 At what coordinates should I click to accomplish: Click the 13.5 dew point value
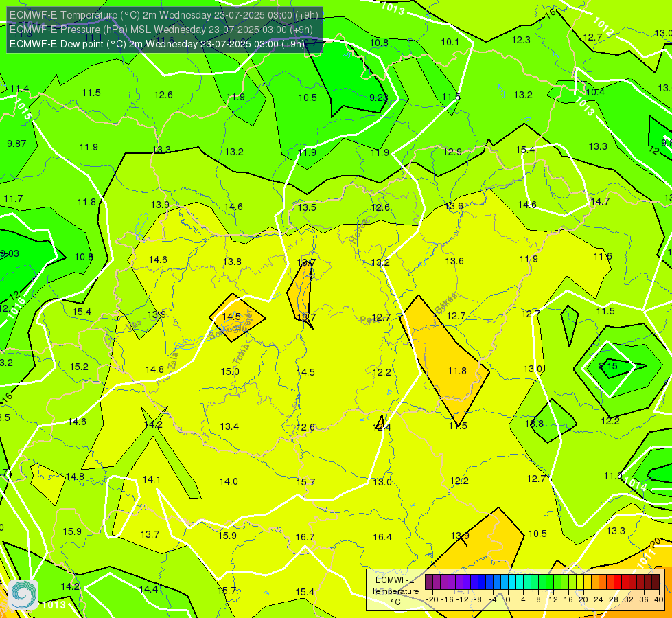(307, 207)
